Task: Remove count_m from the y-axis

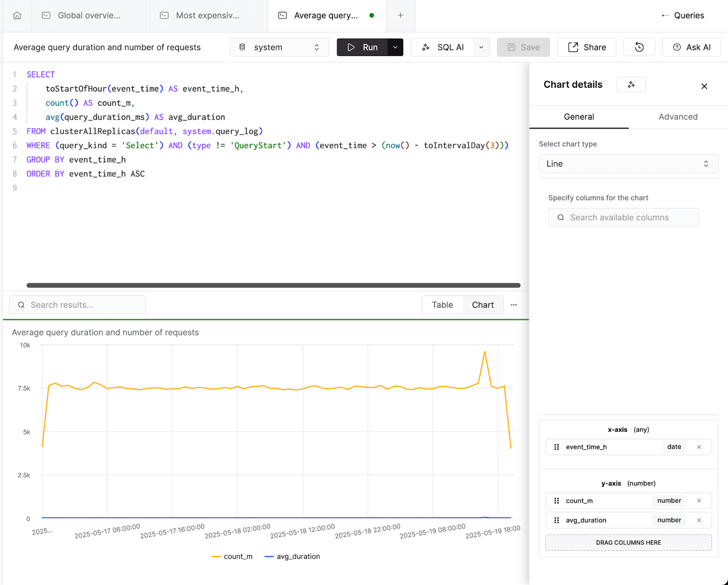Action: 699,501
